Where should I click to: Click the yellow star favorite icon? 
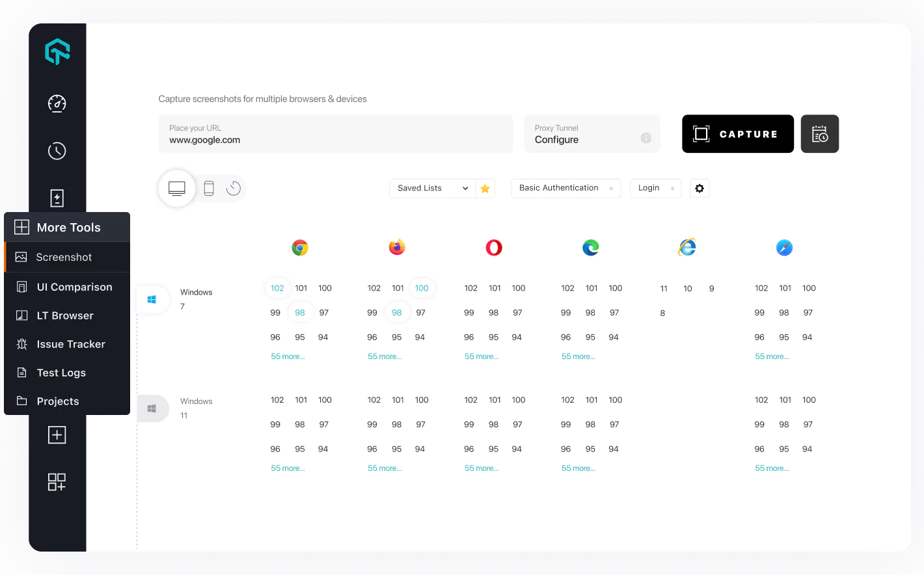coord(485,189)
